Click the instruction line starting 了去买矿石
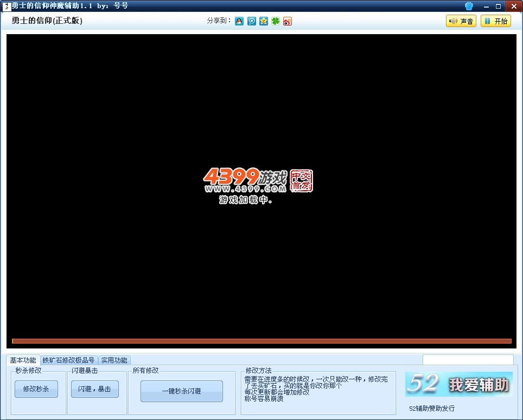Screen dimensions: 523x420 tap(293, 386)
